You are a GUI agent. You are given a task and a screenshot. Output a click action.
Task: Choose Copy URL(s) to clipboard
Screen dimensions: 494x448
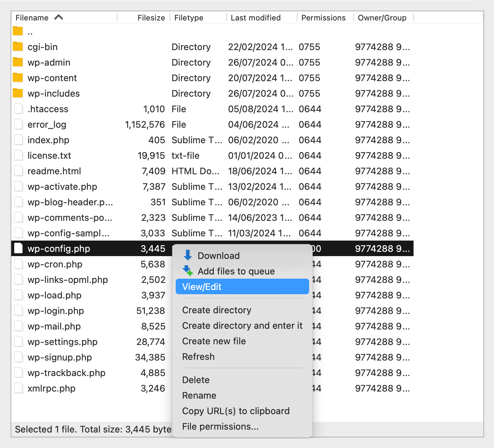click(x=242, y=411)
